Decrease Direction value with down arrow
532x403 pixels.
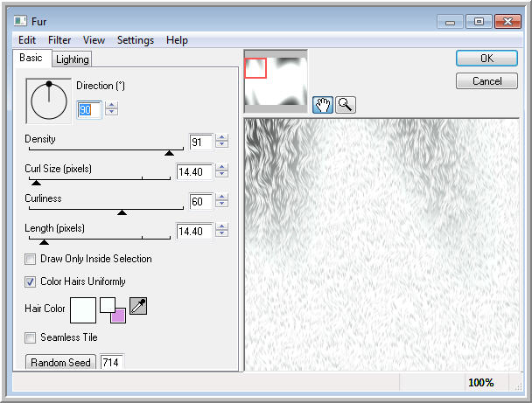(112, 112)
